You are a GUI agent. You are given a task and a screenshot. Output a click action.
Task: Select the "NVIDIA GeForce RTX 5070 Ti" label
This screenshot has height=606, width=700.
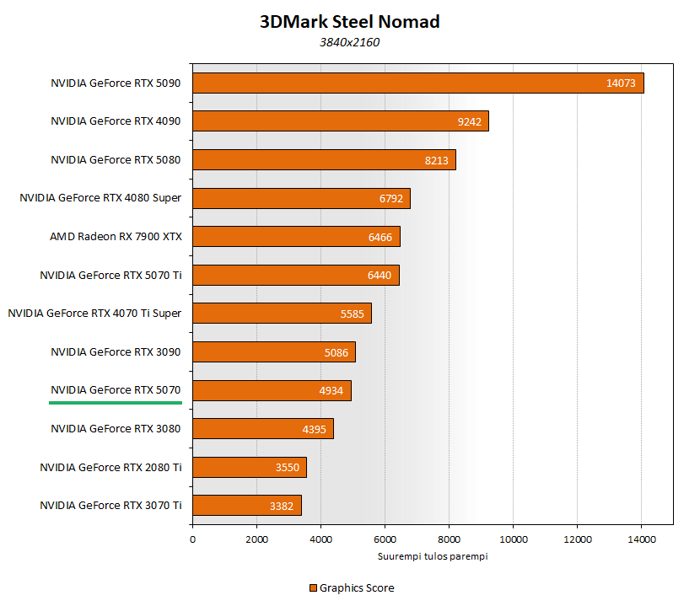pyautogui.click(x=110, y=276)
